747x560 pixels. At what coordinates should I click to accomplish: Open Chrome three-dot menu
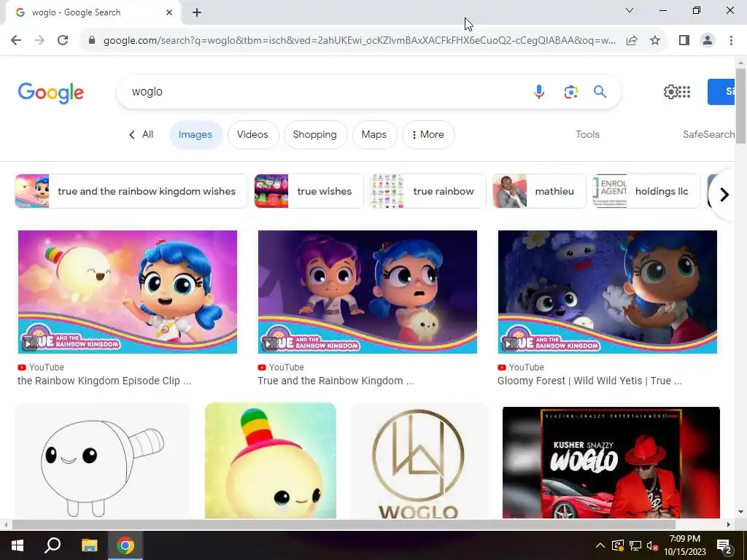click(x=731, y=40)
